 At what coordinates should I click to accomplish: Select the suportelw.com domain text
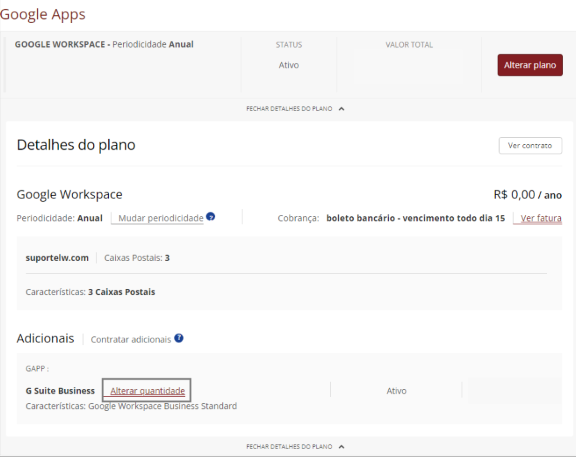(57, 258)
